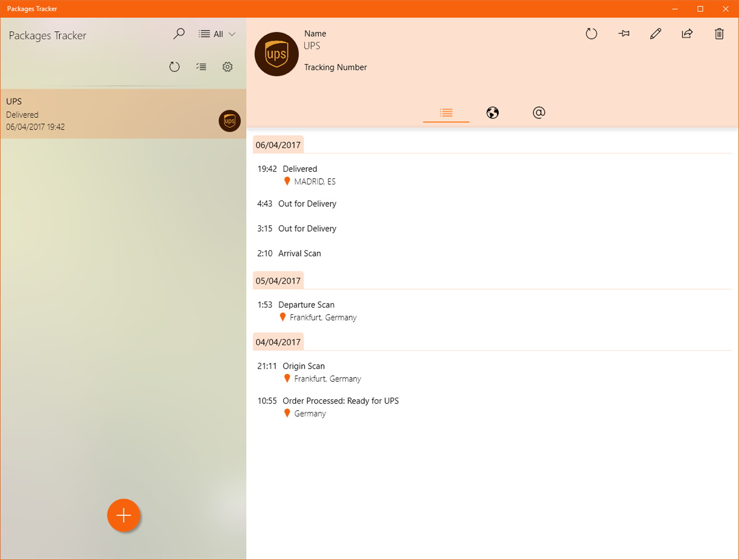Edit package with pencil icon
This screenshot has width=739, height=560.
tap(655, 34)
